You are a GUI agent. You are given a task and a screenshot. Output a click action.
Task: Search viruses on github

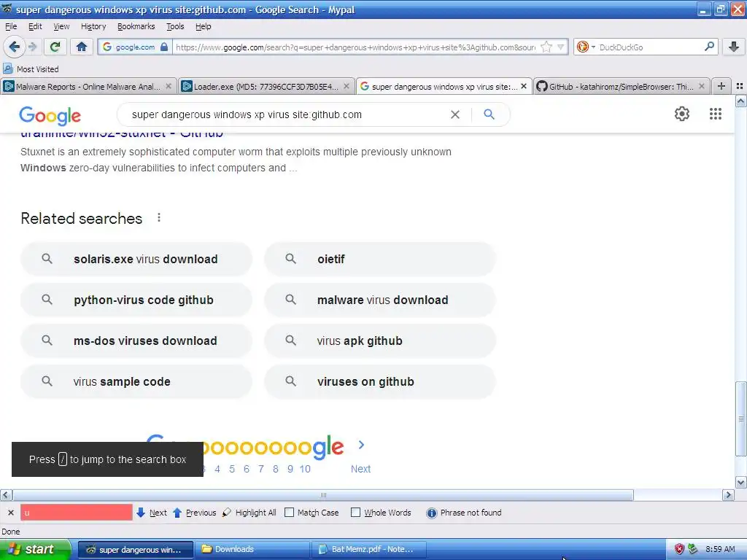(x=380, y=382)
